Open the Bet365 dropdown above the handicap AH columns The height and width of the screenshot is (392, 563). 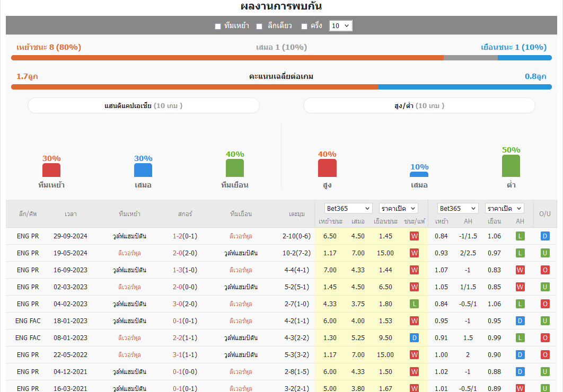(x=458, y=208)
